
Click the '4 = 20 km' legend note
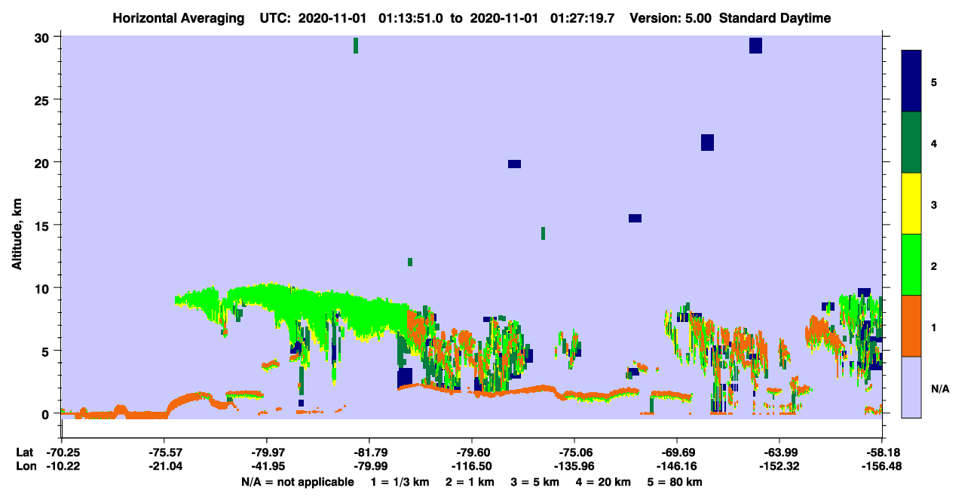click(x=603, y=483)
